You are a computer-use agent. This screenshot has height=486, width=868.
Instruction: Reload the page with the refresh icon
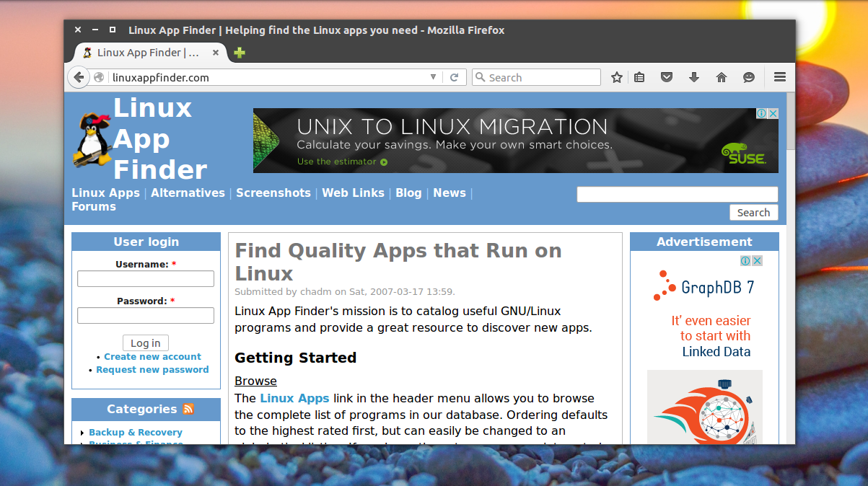coord(455,78)
